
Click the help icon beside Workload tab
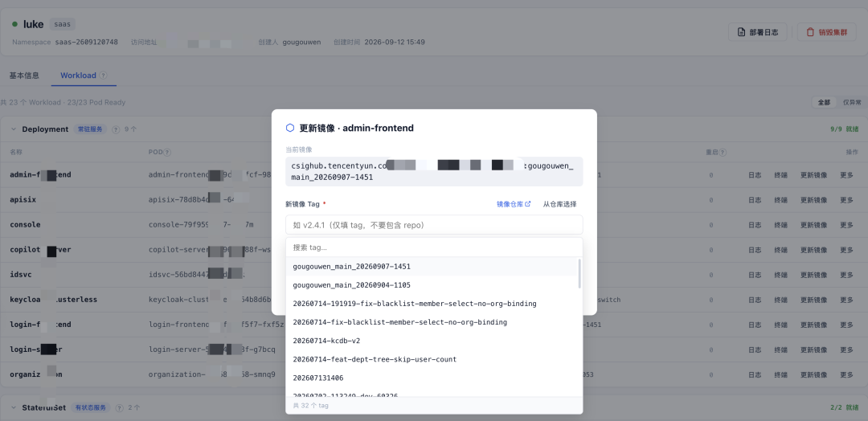coord(104,76)
